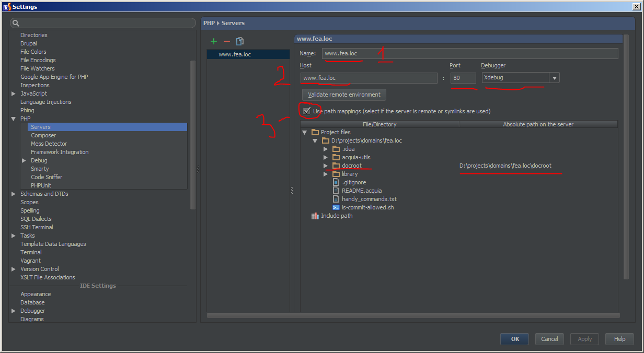Click Validate remote environment button
The image size is (644, 353).
[x=344, y=95]
